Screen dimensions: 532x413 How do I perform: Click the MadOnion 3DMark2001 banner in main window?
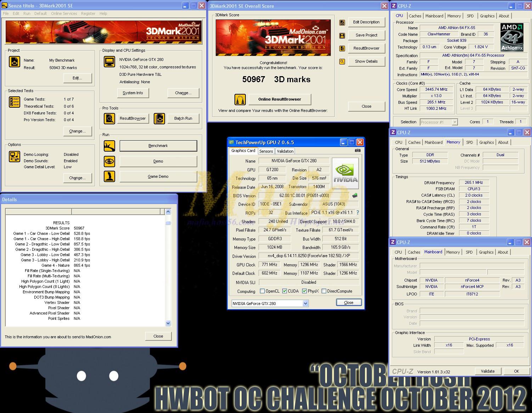click(104, 32)
